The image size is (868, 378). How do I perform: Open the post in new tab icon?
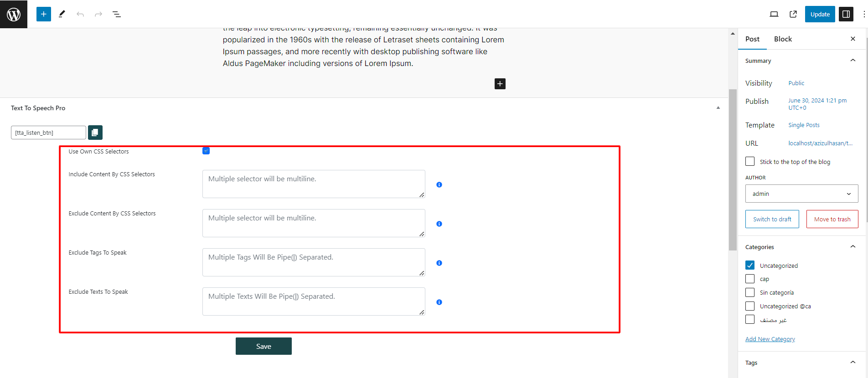pos(793,14)
